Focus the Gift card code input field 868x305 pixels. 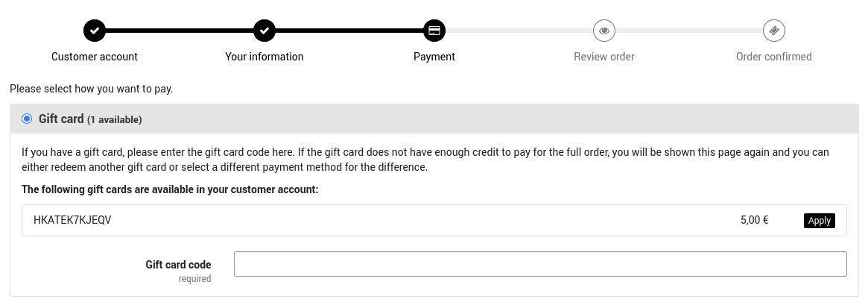pos(540,264)
